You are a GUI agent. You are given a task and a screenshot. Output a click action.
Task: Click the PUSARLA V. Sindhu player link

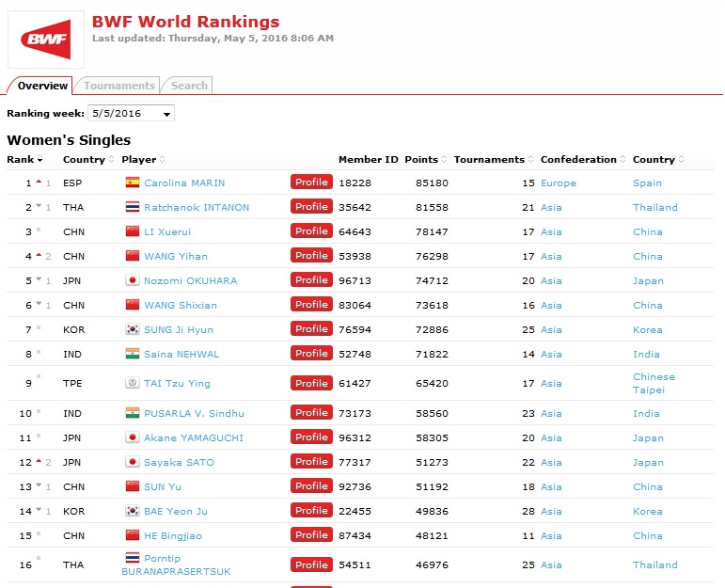(195, 413)
